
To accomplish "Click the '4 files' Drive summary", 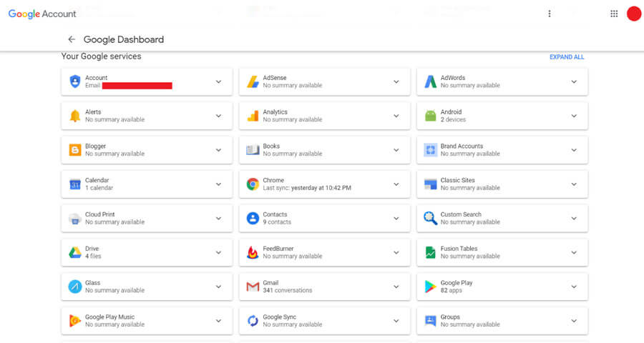I will (x=93, y=256).
